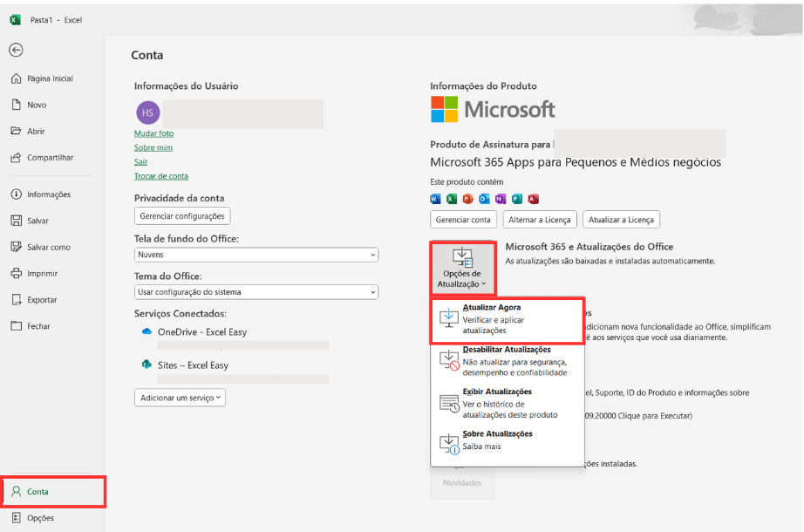804x532 pixels.
Task: Click the Gerenciar conta button
Action: point(464,220)
